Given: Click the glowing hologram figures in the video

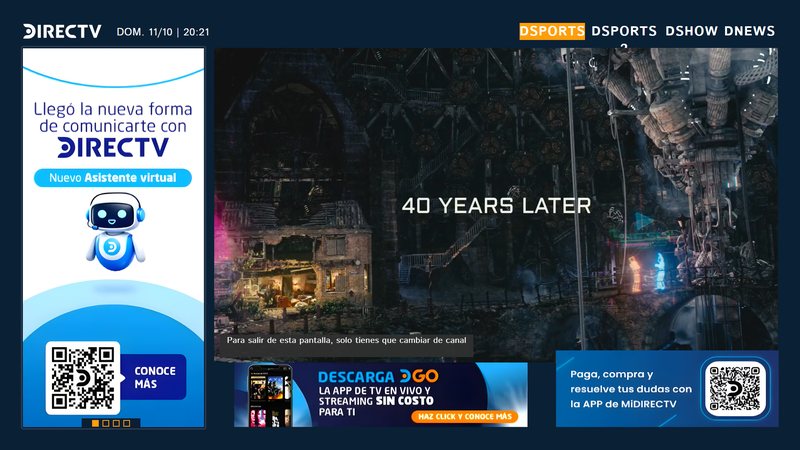Looking at the screenshot, I should click(x=647, y=273).
